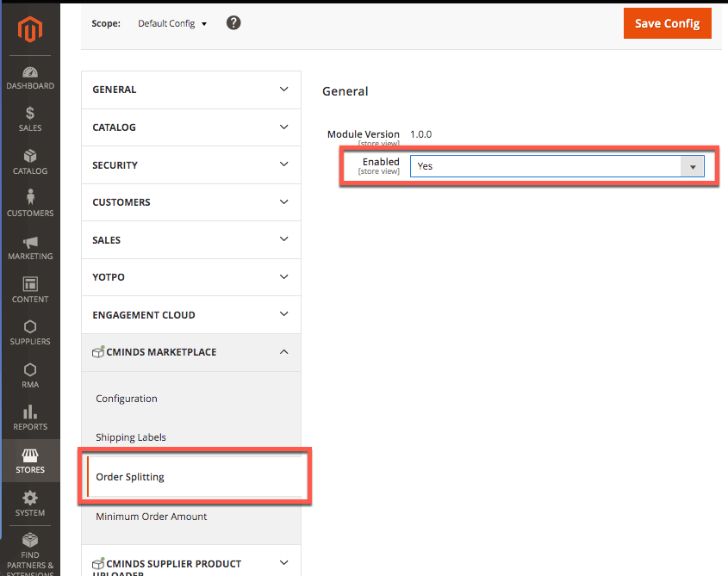Select the Order Splitting menu item
The image size is (728, 576).
click(x=130, y=477)
